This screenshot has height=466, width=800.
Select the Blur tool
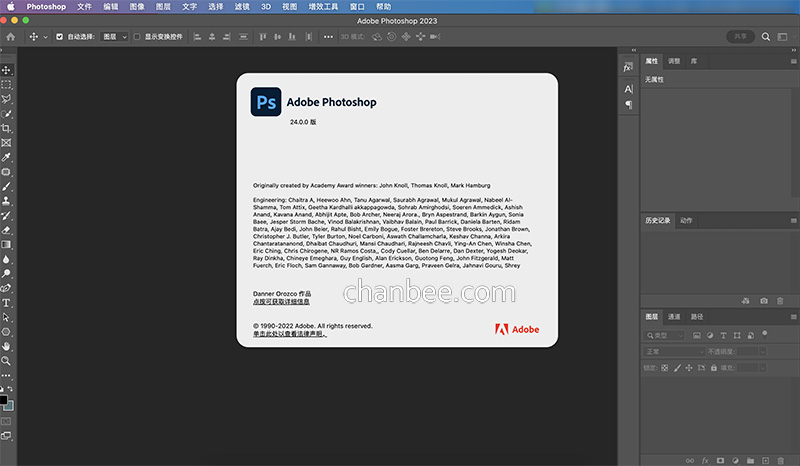tap(6, 259)
